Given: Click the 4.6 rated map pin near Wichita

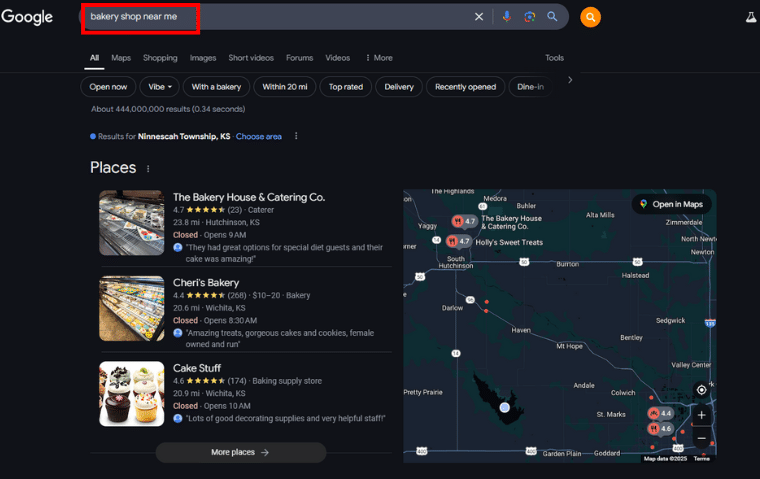Looking at the screenshot, I should tap(660, 428).
